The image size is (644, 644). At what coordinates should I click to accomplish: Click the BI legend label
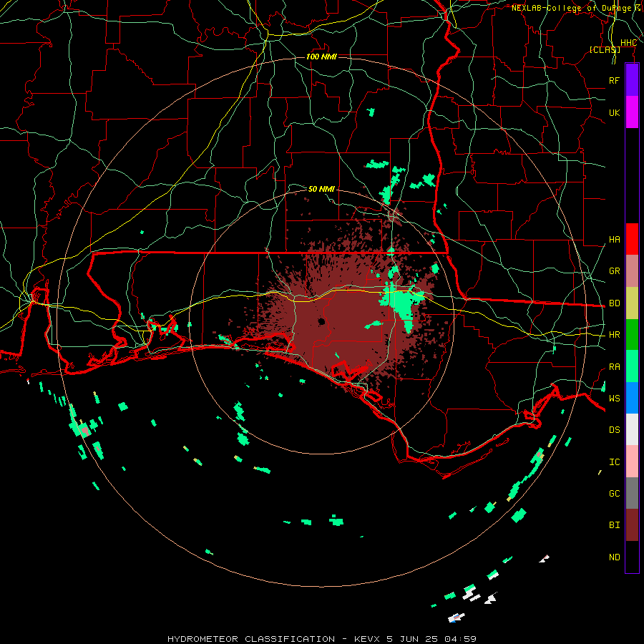(614, 525)
